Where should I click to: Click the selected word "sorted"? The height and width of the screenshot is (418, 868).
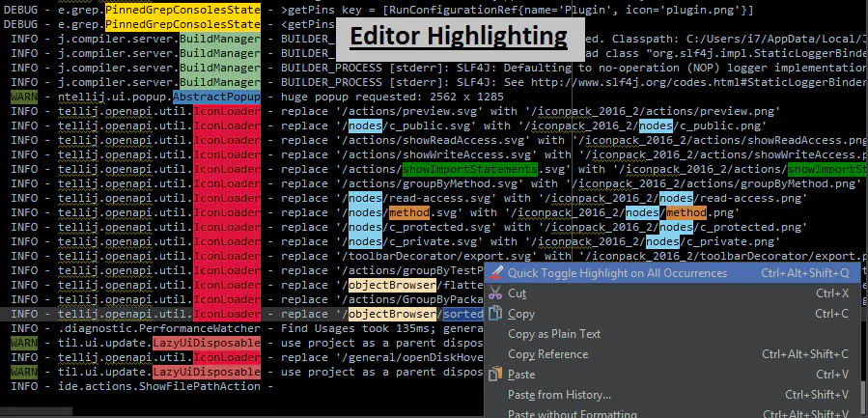tap(463, 315)
